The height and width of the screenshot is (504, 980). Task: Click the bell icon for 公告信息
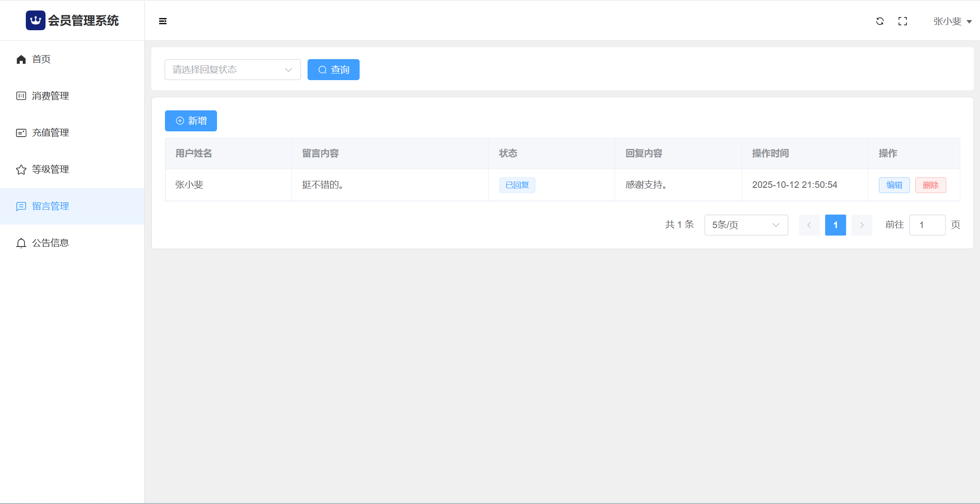[21, 243]
